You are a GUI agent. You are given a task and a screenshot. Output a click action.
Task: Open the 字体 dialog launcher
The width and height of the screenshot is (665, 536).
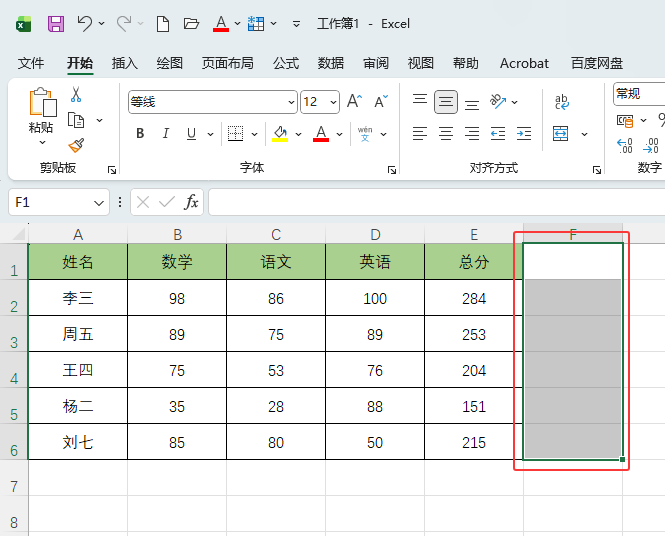tap(392, 170)
